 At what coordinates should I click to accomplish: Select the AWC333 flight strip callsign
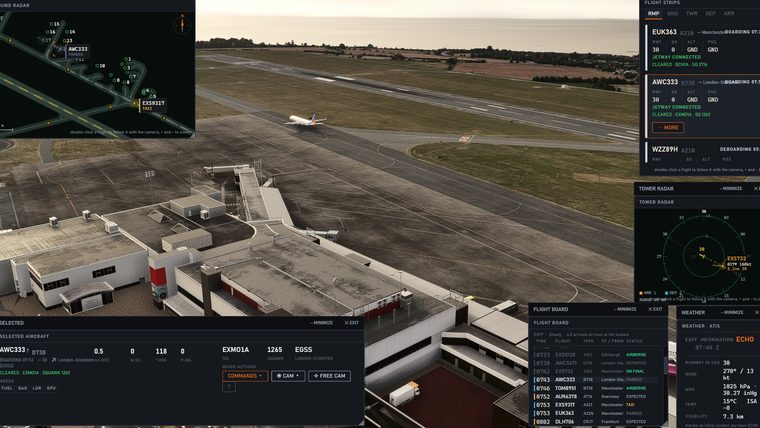point(665,82)
